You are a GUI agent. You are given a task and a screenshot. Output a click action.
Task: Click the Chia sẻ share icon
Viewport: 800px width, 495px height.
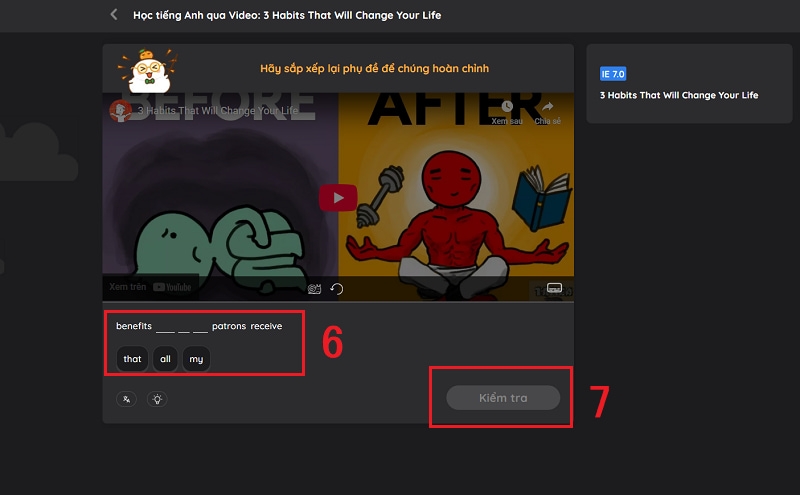(547, 107)
